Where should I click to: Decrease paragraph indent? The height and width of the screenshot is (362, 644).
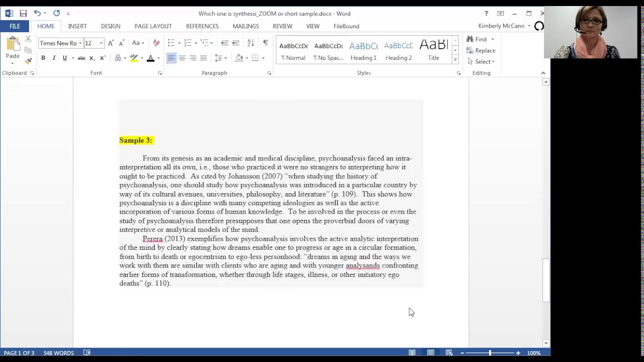point(225,43)
